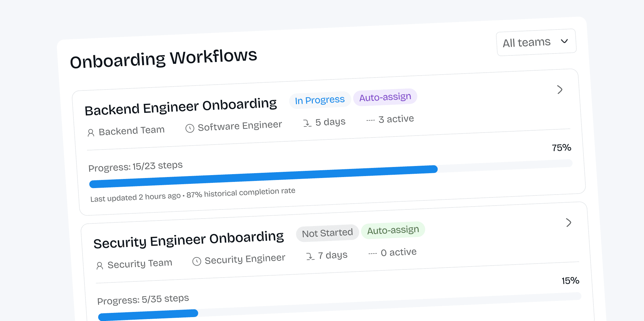Click the 75% value
The width and height of the screenshot is (644, 321).
tap(561, 148)
